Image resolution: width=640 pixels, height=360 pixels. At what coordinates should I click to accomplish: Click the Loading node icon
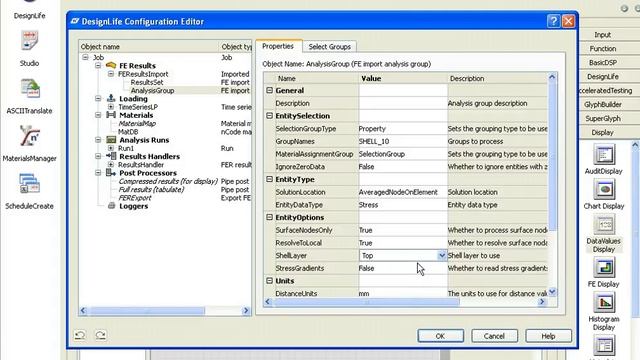tap(111, 98)
